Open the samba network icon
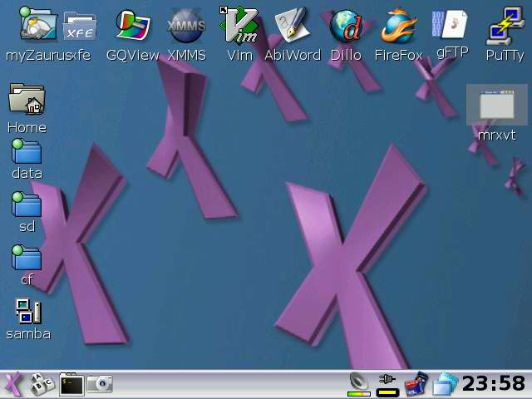Viewport: 532px width, 399px height. pos(27,312)
